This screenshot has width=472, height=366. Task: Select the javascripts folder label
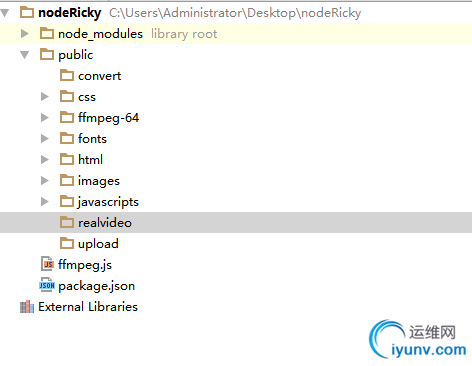108,202
